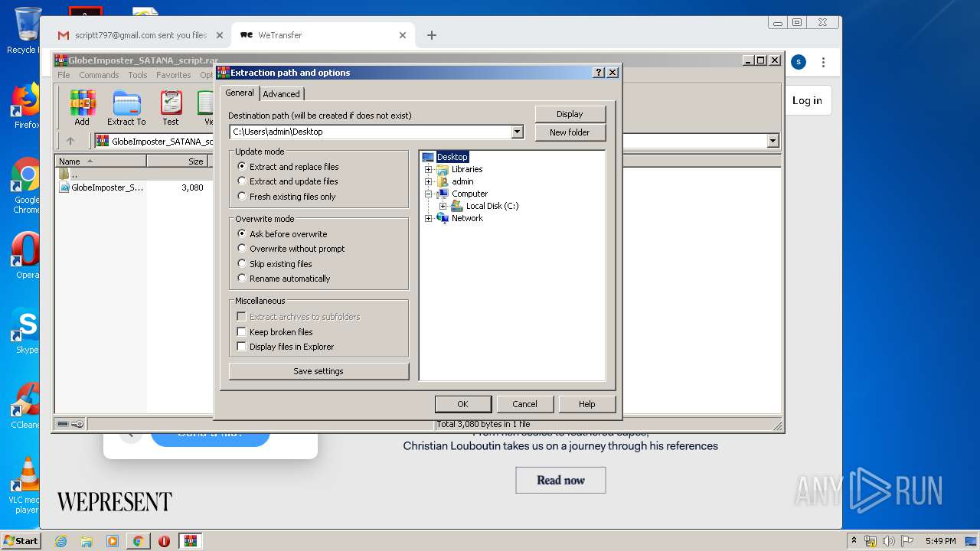Screen dimensions: 980x551
Task: Open the Firefox desktop shortcut
Action: (26, 106)
